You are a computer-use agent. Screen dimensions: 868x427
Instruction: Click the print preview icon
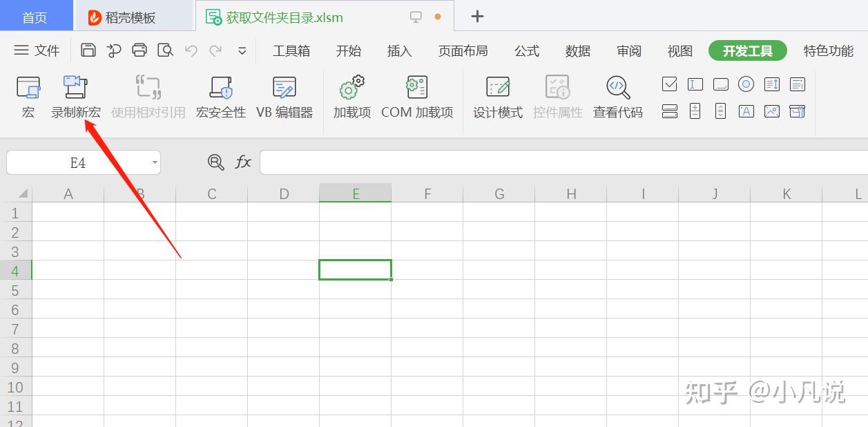click(x=165, y=50)
